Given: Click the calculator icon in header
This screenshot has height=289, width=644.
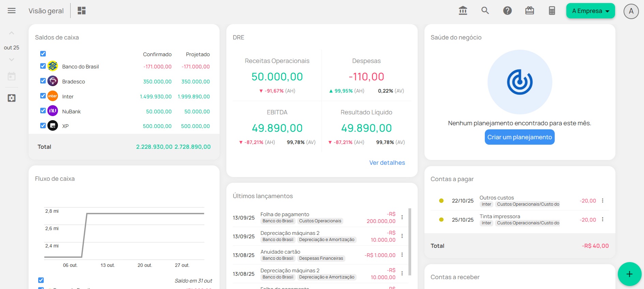Looking at the screenshot, I should click(552, 11).
